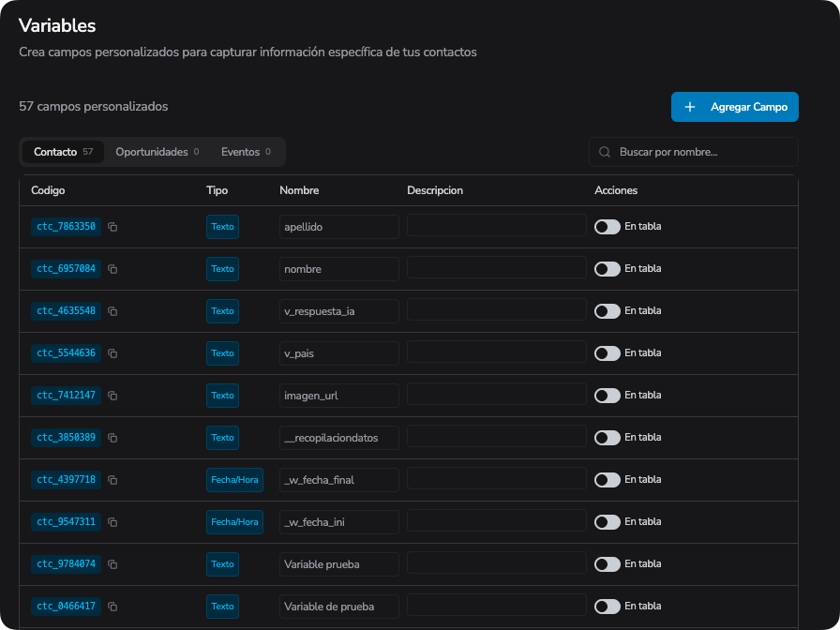The image size is (840, 630).
Task: Edit the _w_fecha_ini name field
Action: [x=339, y=522]
